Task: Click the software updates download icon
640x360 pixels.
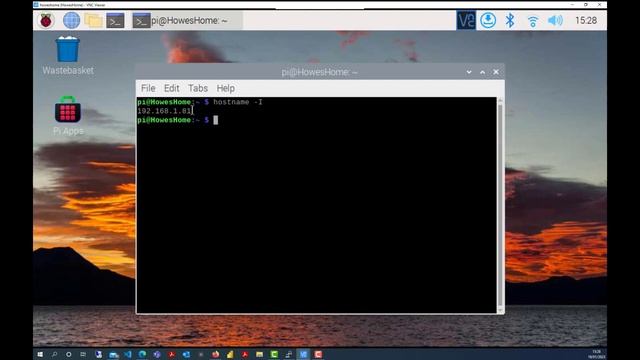Action: click(488, 20)
